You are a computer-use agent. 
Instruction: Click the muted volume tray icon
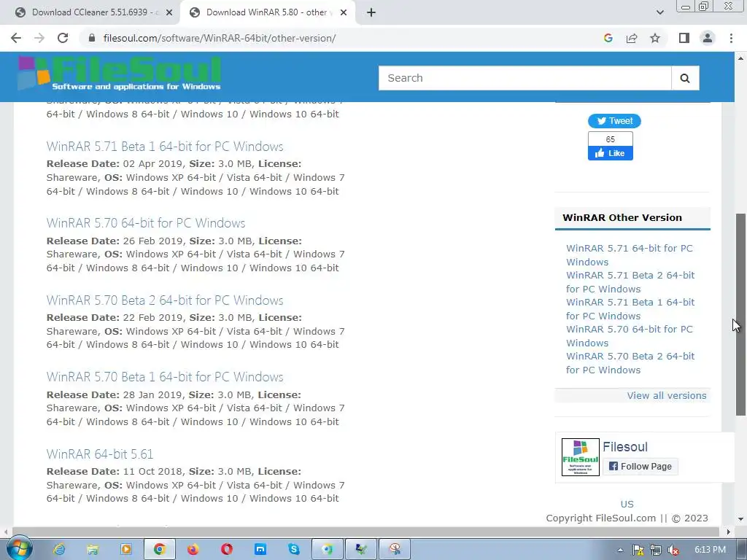[673, 550]
